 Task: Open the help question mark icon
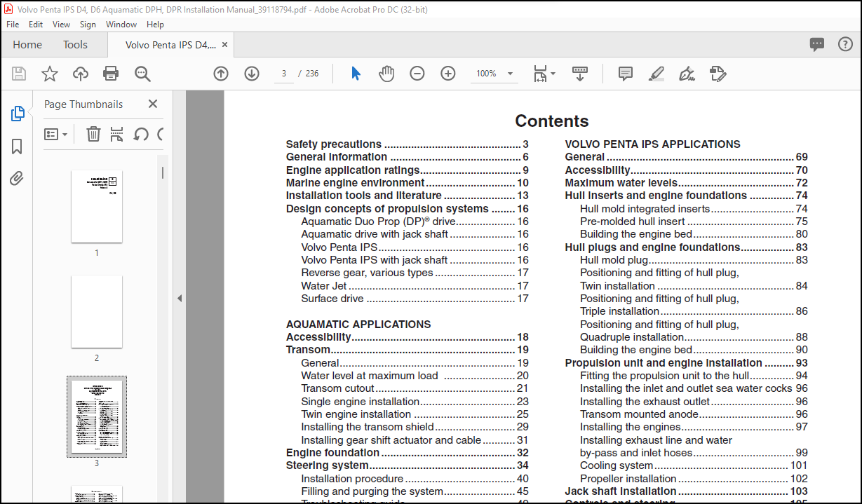846,44
